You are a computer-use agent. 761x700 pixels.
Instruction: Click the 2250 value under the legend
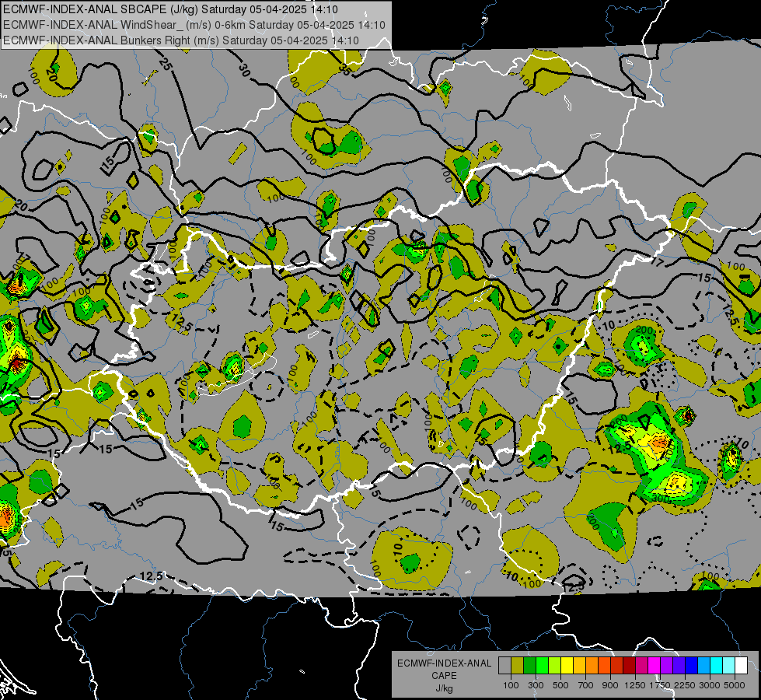(x=685, y=685)
